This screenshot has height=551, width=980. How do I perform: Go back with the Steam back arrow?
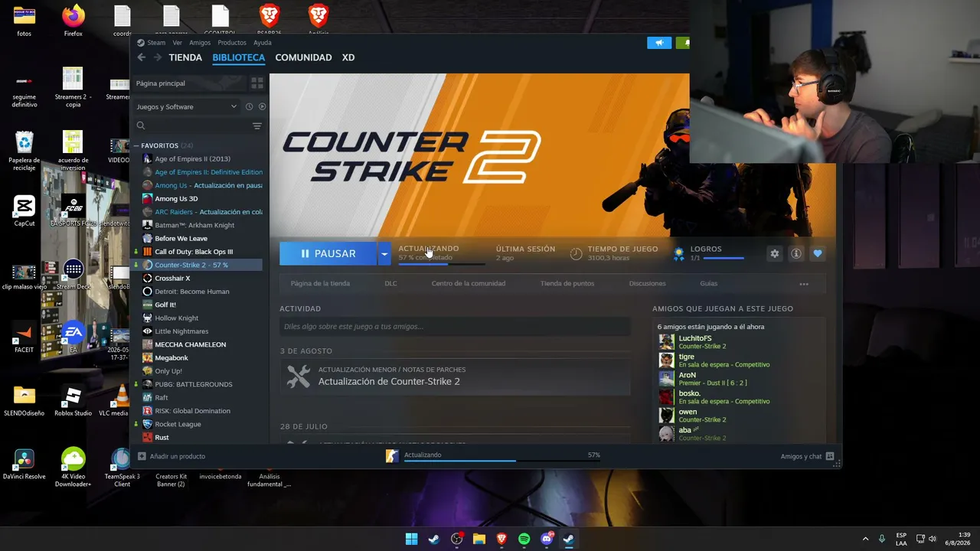click(x=141, y=57)
